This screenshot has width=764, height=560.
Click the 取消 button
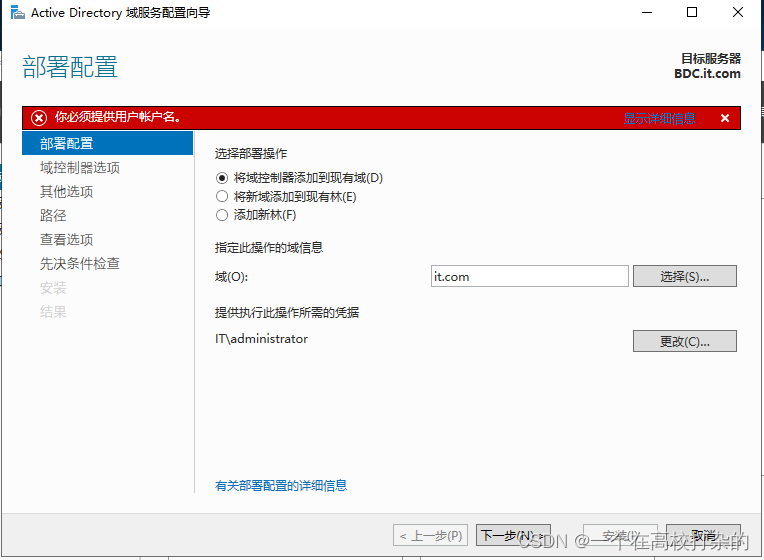tap(703, 536)
